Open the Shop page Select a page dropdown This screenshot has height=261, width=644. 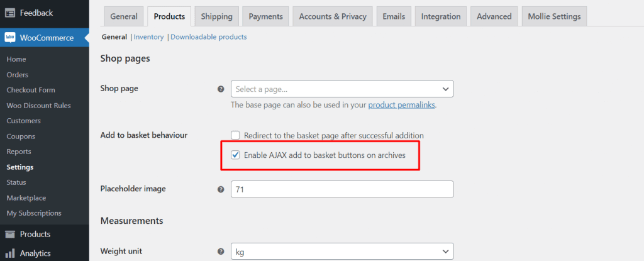click(x=342, y=89)
